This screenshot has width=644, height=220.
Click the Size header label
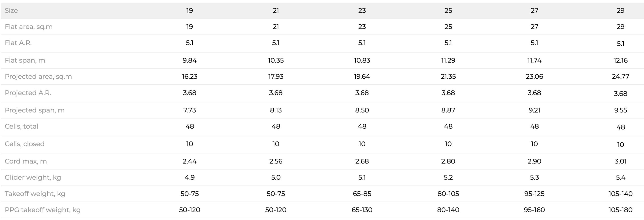click(11, 11)
